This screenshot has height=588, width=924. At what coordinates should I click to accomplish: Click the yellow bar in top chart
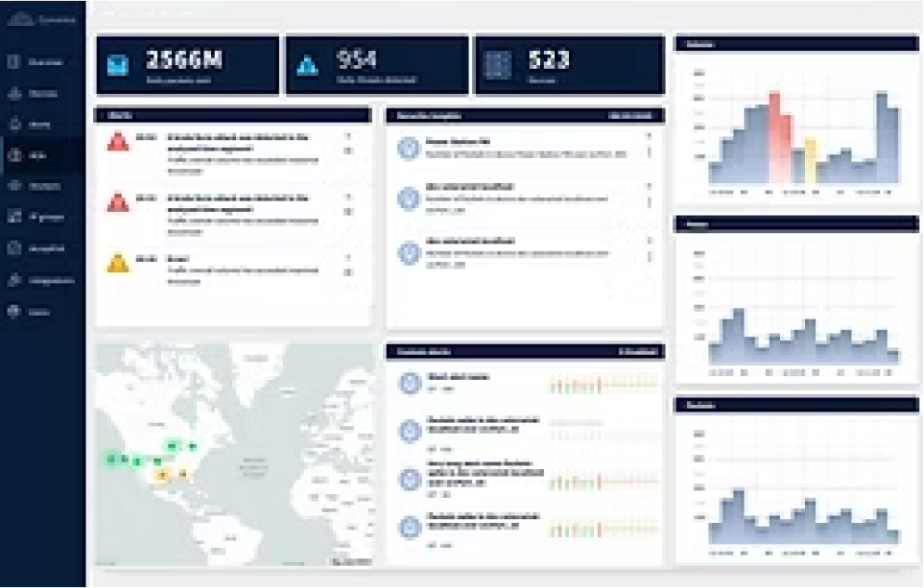click(810, 161)
